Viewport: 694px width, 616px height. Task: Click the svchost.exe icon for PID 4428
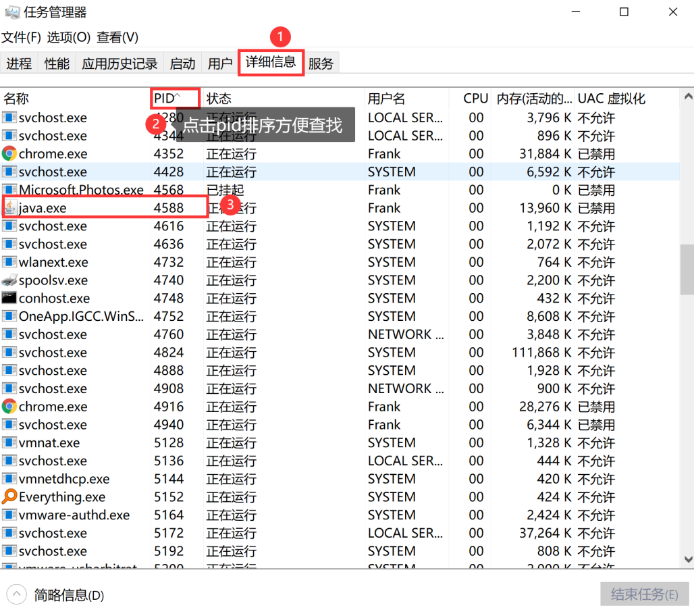click(x=9, y=172)
